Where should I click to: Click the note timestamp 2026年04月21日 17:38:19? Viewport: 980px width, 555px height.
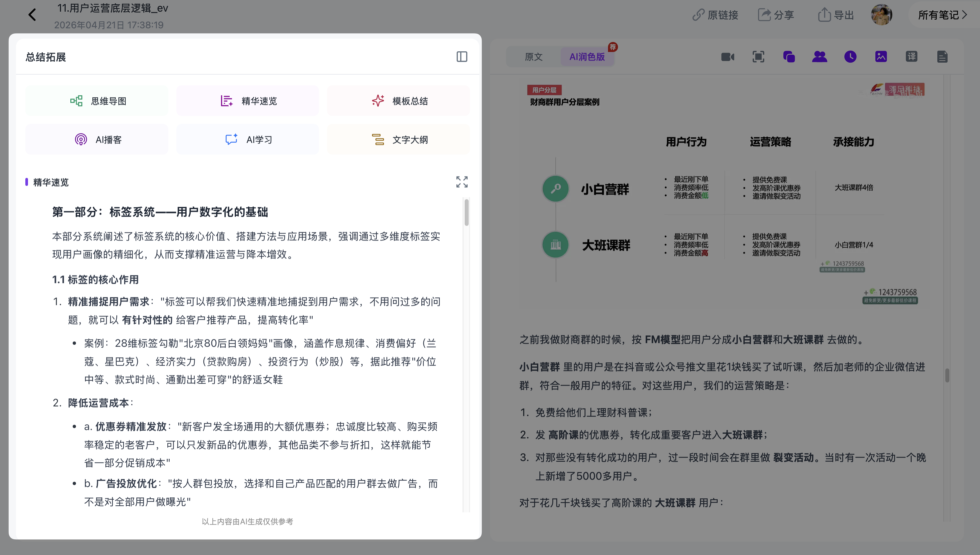[x=109, y=25]
